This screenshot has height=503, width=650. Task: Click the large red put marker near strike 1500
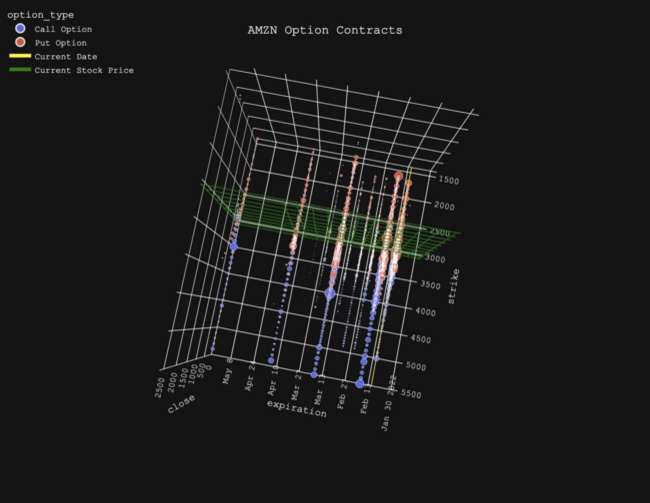pyautogui.click(x=398, y=177)
